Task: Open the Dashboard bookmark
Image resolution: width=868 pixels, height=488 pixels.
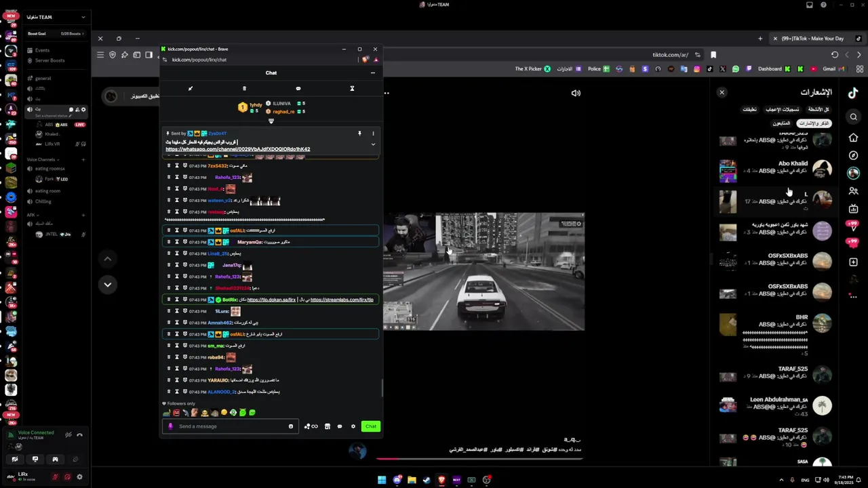Action: click(774, 68)
